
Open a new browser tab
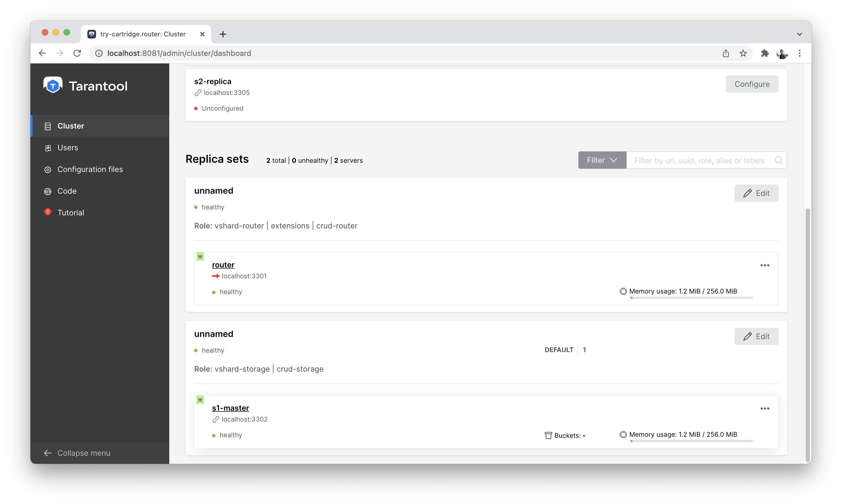click(223, 34)
